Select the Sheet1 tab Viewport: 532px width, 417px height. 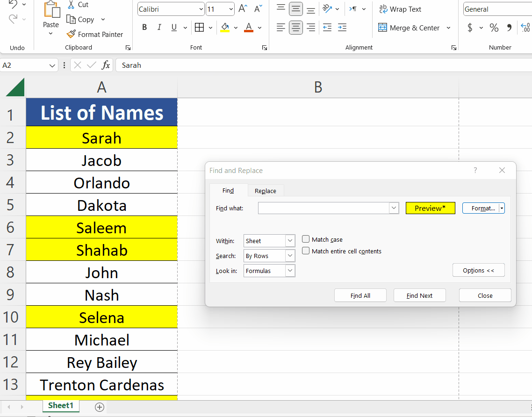61,406
